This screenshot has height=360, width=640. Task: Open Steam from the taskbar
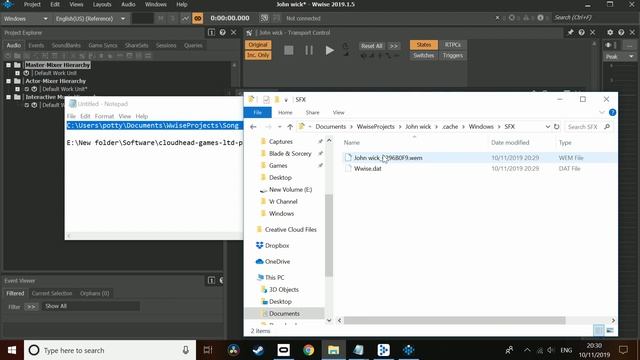pyautogui.click(x=258, y=350)
